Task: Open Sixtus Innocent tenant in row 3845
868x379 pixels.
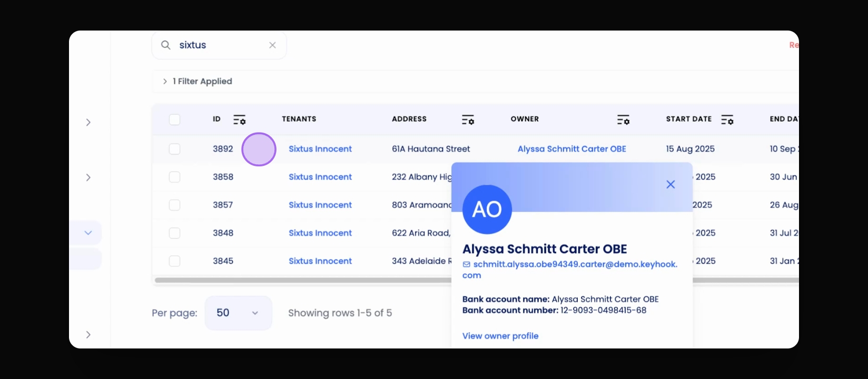Action: tap(320, 261)
